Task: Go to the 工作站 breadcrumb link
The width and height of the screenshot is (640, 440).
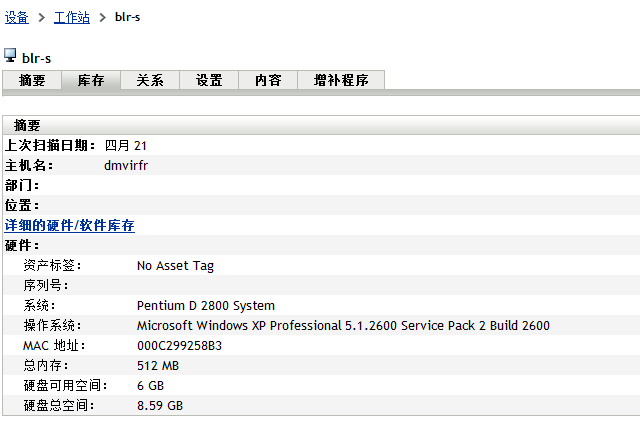Action: tap(71, 17)
